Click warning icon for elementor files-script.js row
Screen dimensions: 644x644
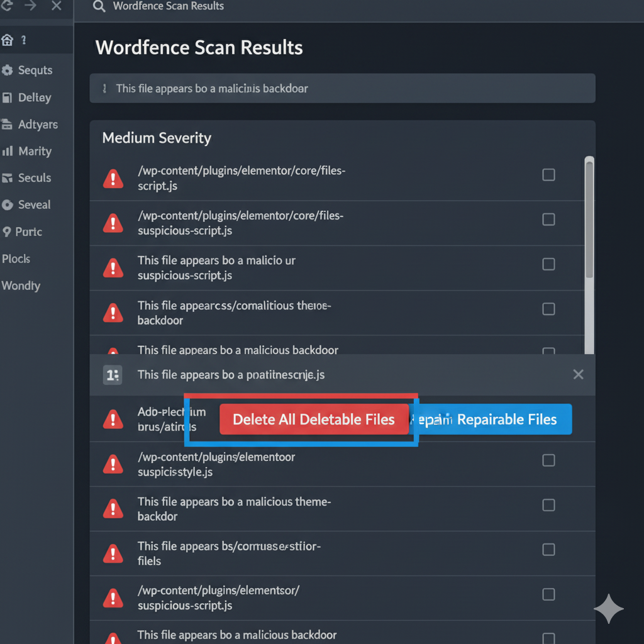113,179
